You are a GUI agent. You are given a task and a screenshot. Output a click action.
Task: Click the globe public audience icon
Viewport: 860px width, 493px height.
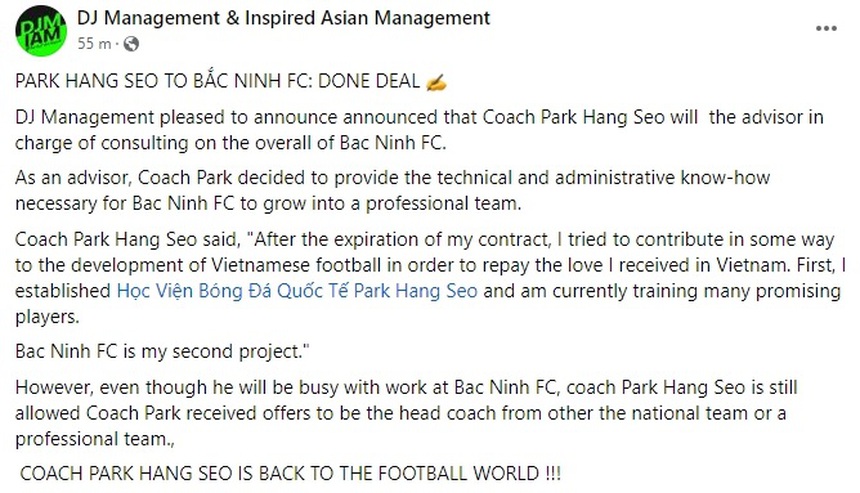(x=131, y=43)
